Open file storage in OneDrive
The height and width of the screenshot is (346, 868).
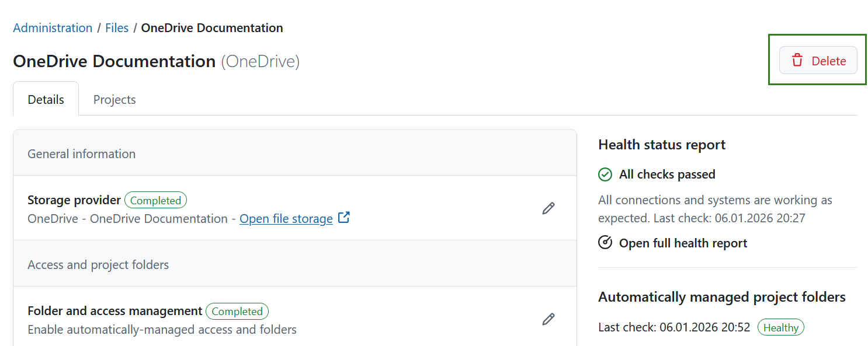click(286, 218)
